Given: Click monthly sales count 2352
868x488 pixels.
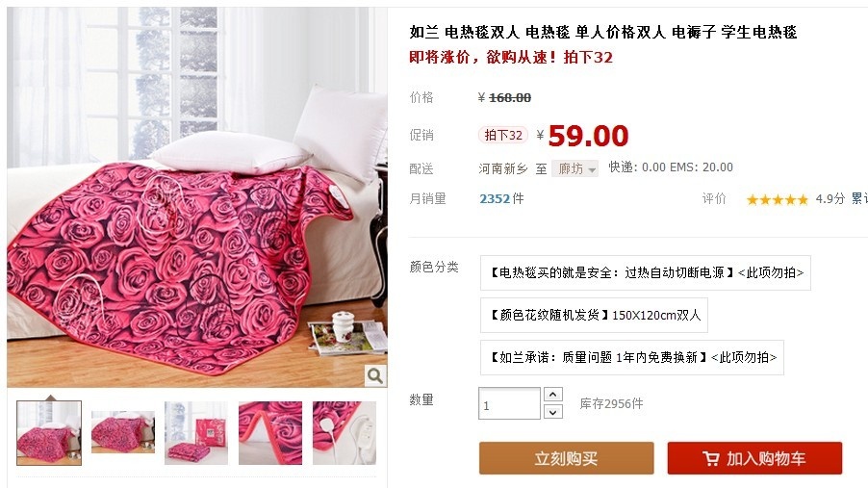Looking at the screenshot, I should click(x=494, y=199).
